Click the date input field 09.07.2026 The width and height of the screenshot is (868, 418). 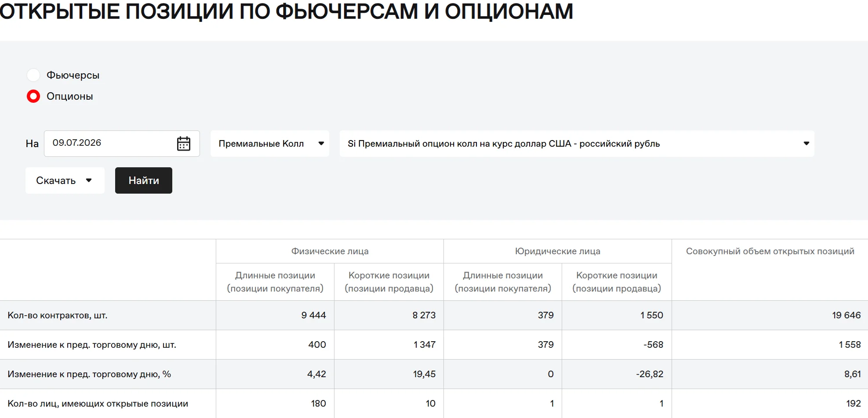122,144
